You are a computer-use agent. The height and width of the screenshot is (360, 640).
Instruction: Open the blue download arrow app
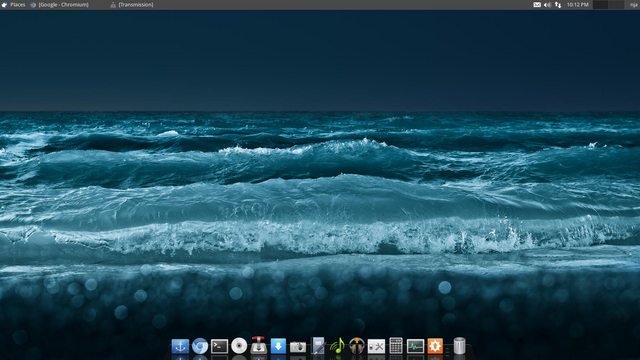point(278,346)
